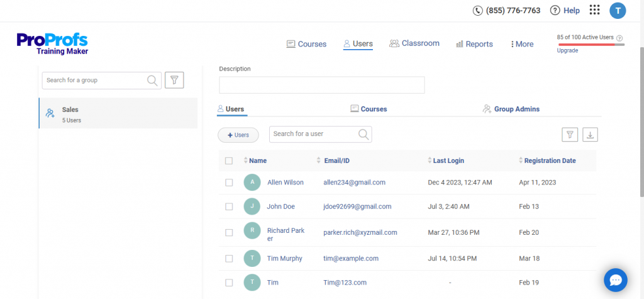The image size is (644, 299).
Task: Open the Reports menu item
Action: pyautogui.click(x=474, y=44)
